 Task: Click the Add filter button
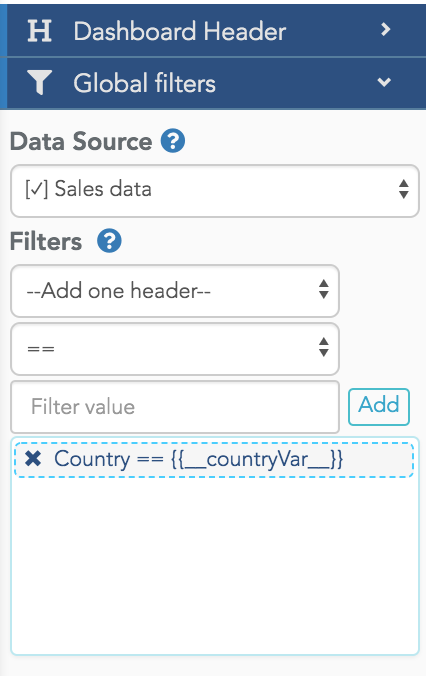[x=379, y=407]
